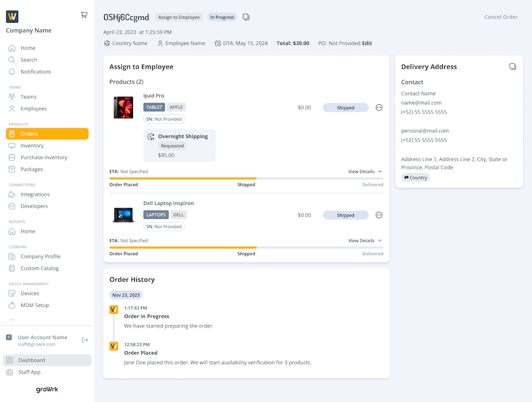Expand View Details for Dell Laptop Inspiron
532x402 pixels.
pyautogui.click(x=365, y=241)
